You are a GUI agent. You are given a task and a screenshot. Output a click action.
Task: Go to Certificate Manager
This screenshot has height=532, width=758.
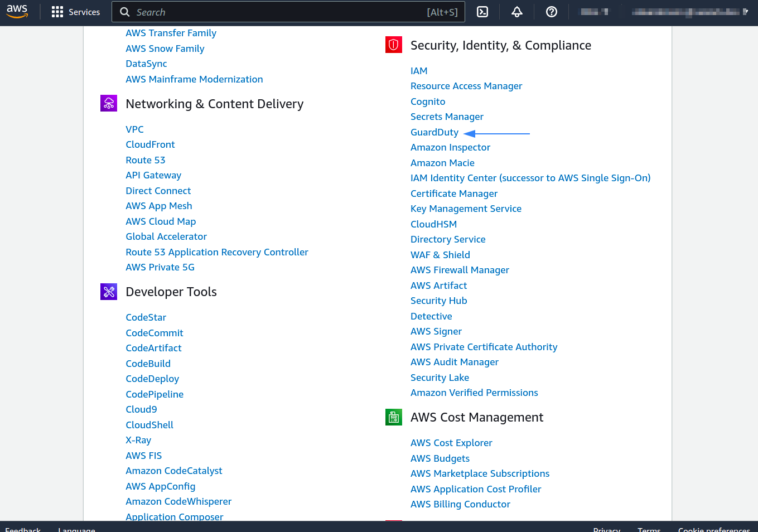coord(454,194)
